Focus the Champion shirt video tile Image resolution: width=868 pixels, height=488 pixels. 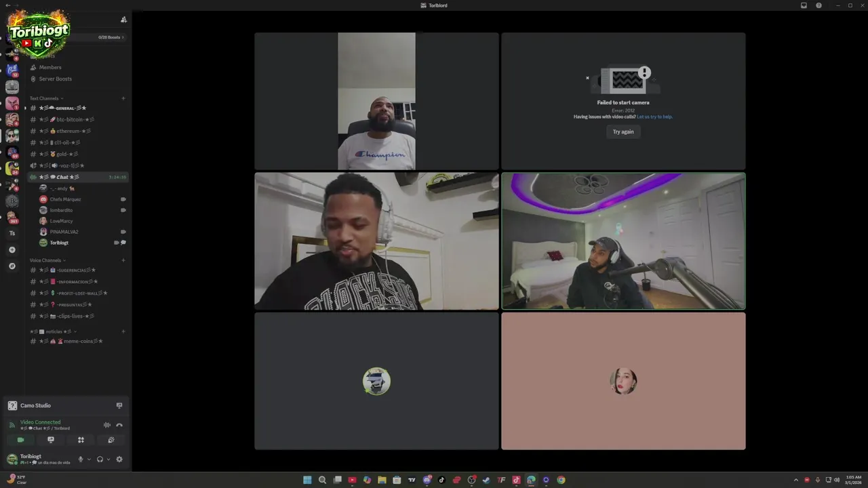click(x=376, y=101)
